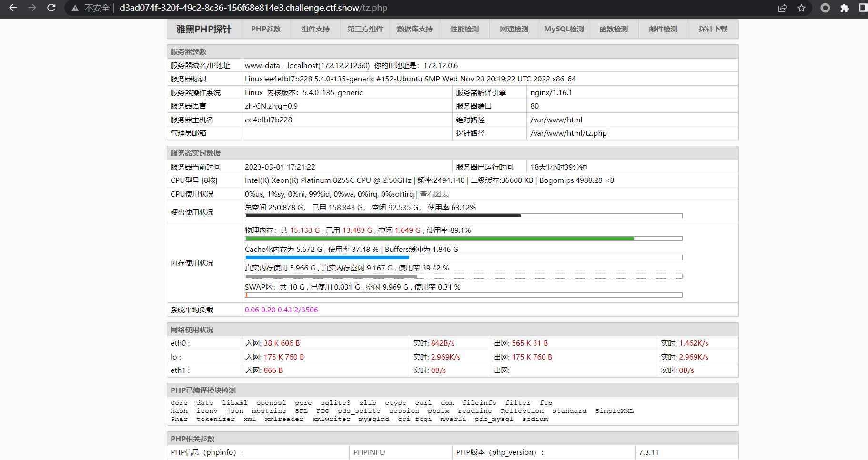The width and height of the screenshot is (868, 460).
Task: Open the extensions puzzle icon
Action: pos(845,8)
